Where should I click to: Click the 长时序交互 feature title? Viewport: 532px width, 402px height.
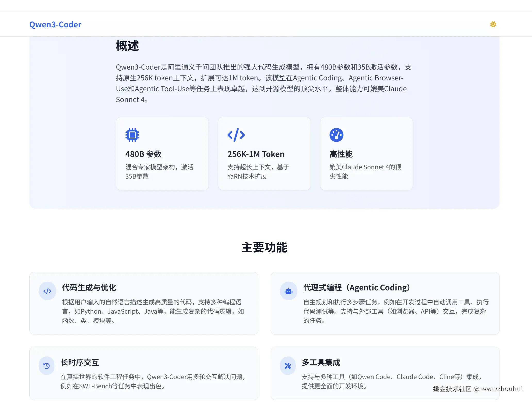coord(80,362)
